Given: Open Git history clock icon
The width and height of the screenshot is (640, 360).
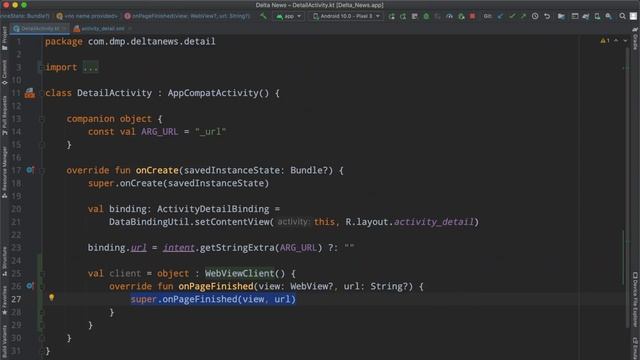Looking at the screenshot, I should tap(535, 16).
